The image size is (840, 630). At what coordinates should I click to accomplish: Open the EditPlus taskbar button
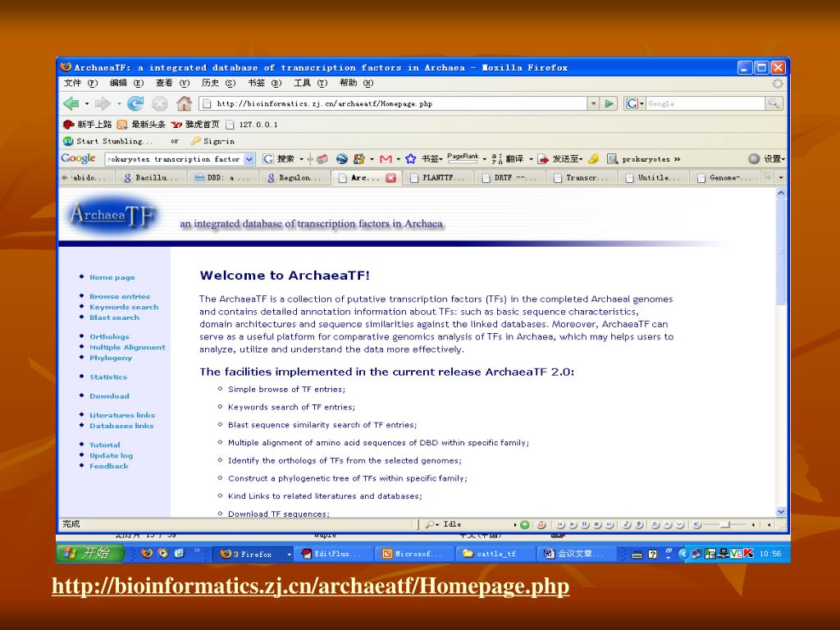click(x=333, y=554)
